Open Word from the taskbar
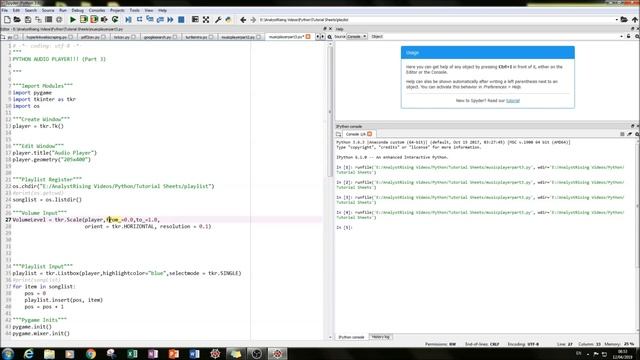The height and width of the screenshot is (360, 640). point(194,353)
